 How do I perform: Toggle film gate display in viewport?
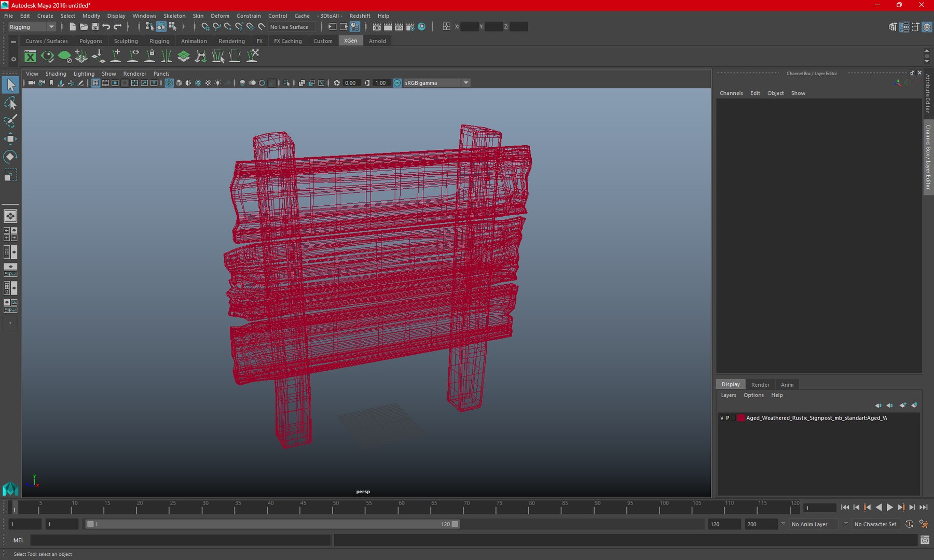(x=105, y=83)
